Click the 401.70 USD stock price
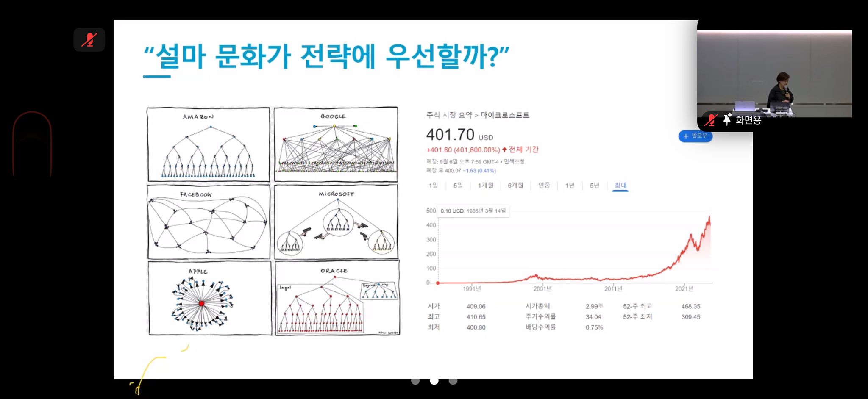868x399 pixels. 459,135
